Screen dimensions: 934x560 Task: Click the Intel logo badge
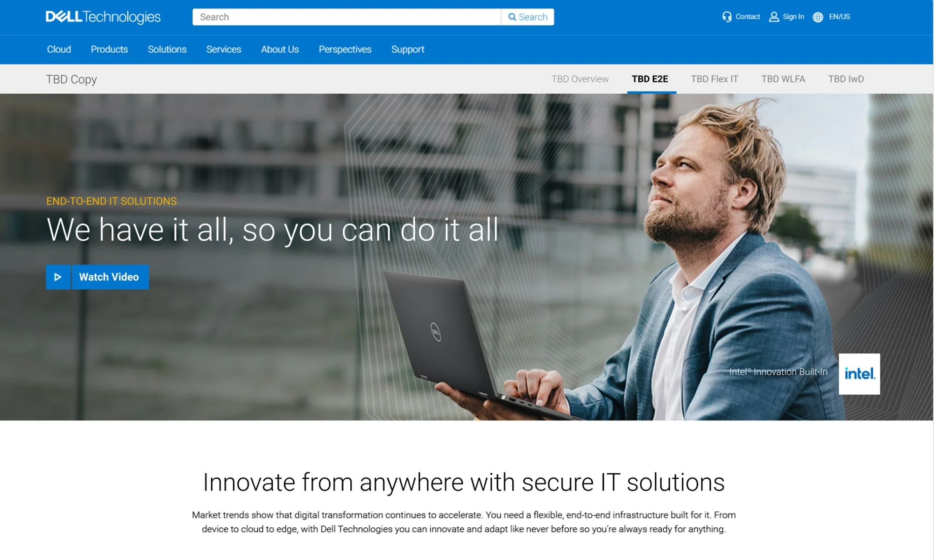coord(859,374)
